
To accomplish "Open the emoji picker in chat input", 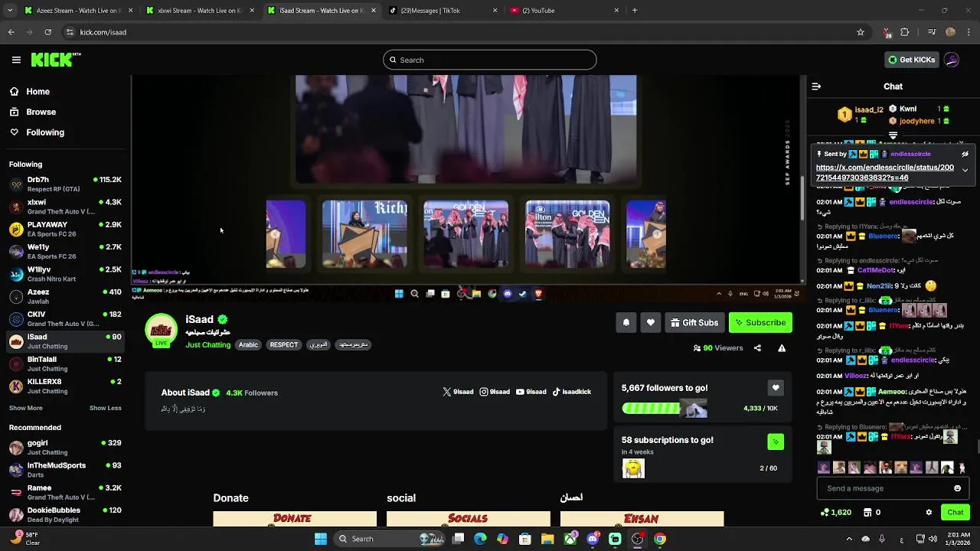I will [x=957, y=488].
